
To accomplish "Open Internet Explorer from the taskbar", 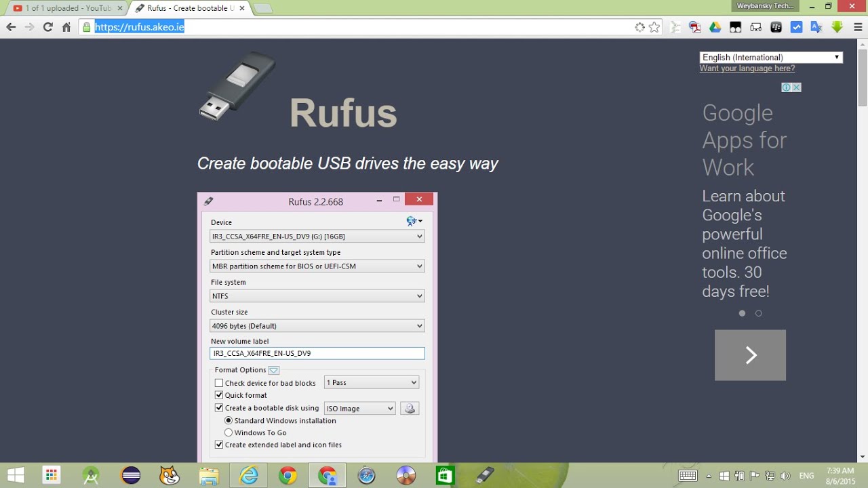I will 249,476.
